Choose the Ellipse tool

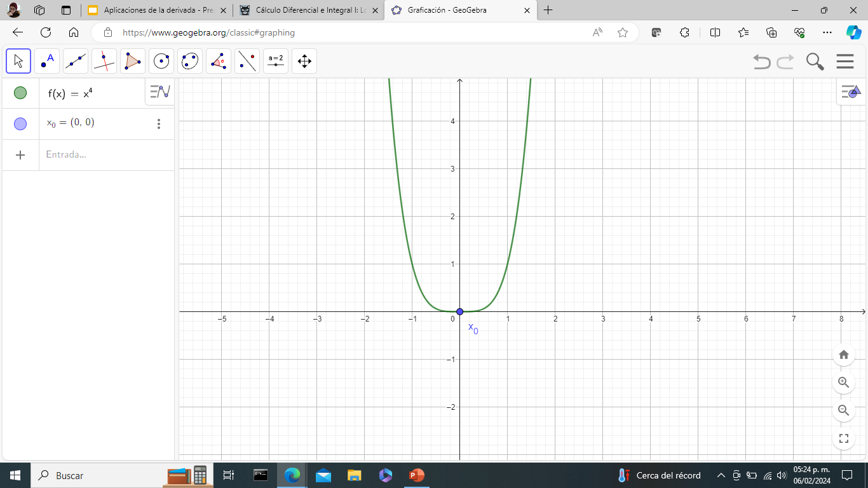click(190, 61)
